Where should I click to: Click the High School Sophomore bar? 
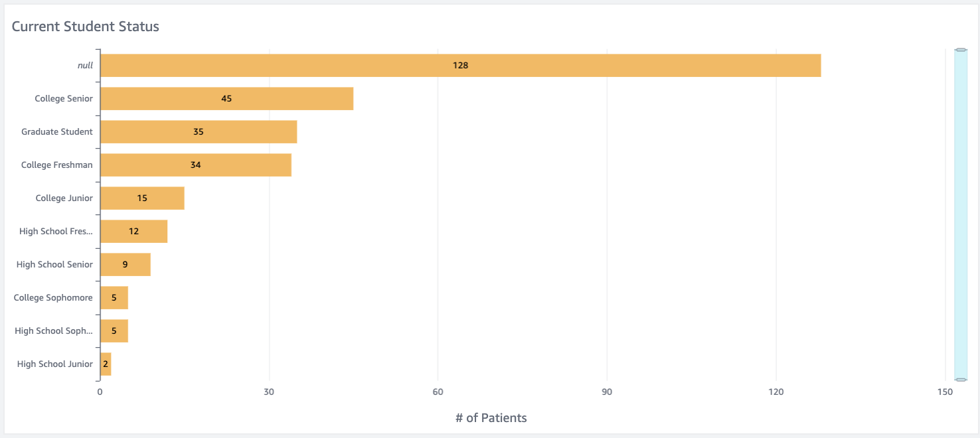pyautogui.click(x=114, y=331)
